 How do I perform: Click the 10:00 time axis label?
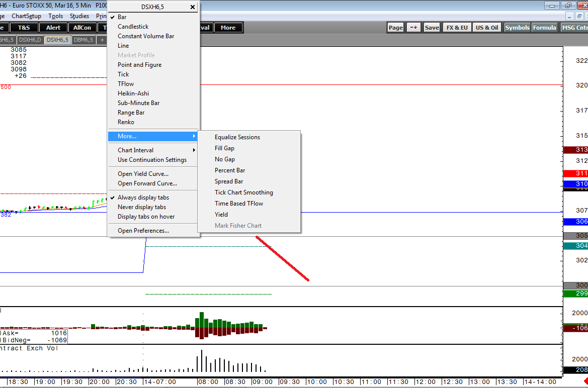[x=317, y=382]
